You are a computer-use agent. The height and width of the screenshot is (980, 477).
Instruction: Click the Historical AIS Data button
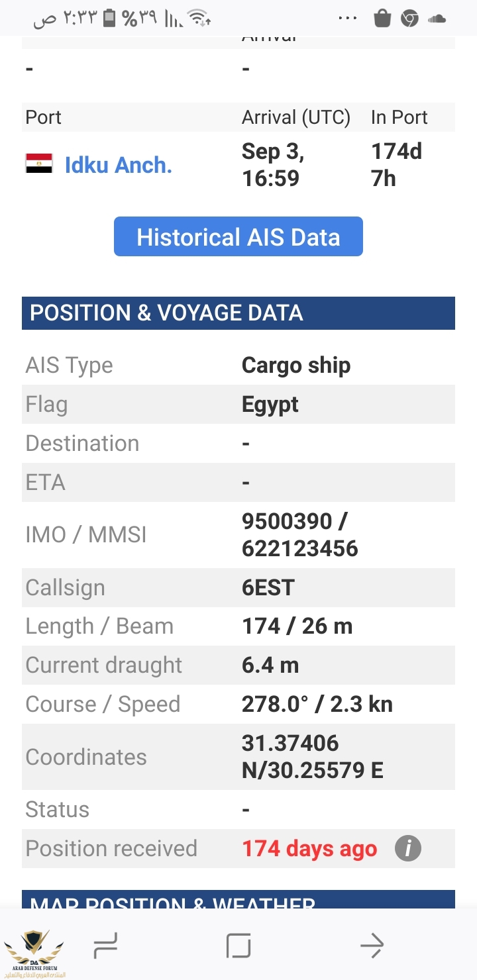(238, 236)
